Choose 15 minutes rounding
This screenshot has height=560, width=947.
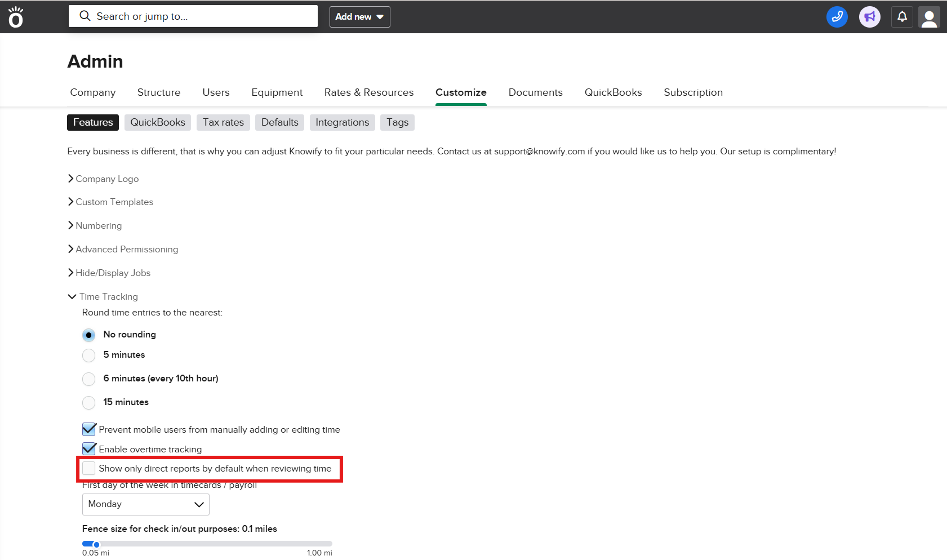(89, 403)
